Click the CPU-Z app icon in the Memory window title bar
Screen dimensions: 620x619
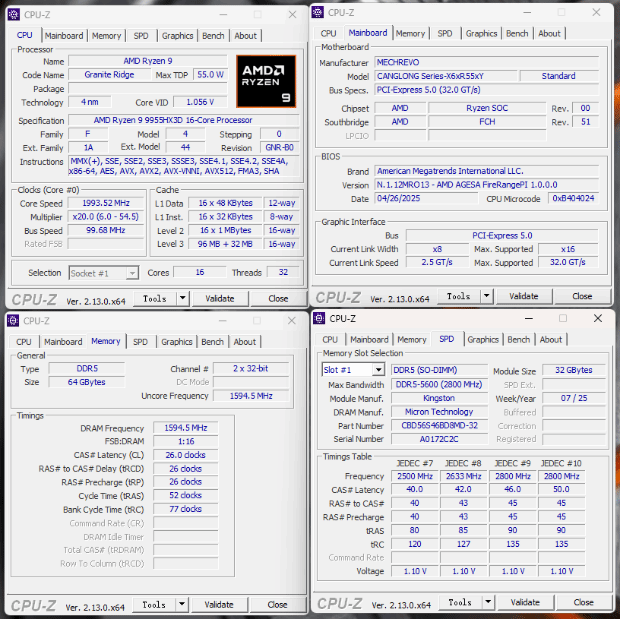[13, 321]
